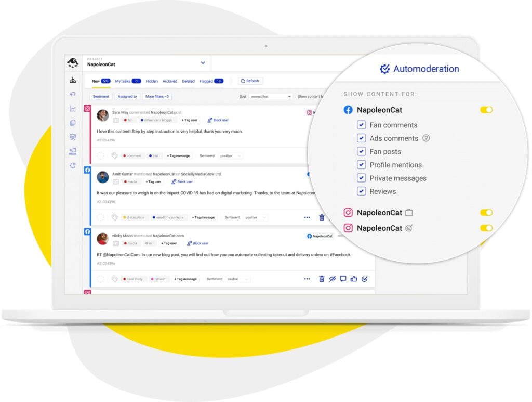Image resolution: width=532 pixels, height=402 pixels.
Task: Open the line chart Analytics sidebar icon
Action: pyautogui.click(x=73, y=108)
